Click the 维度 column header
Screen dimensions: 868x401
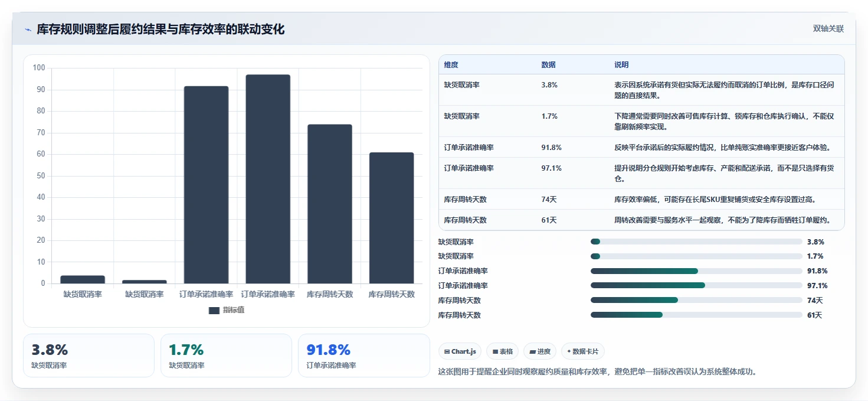pyautogui.click(x=451, y=64)
